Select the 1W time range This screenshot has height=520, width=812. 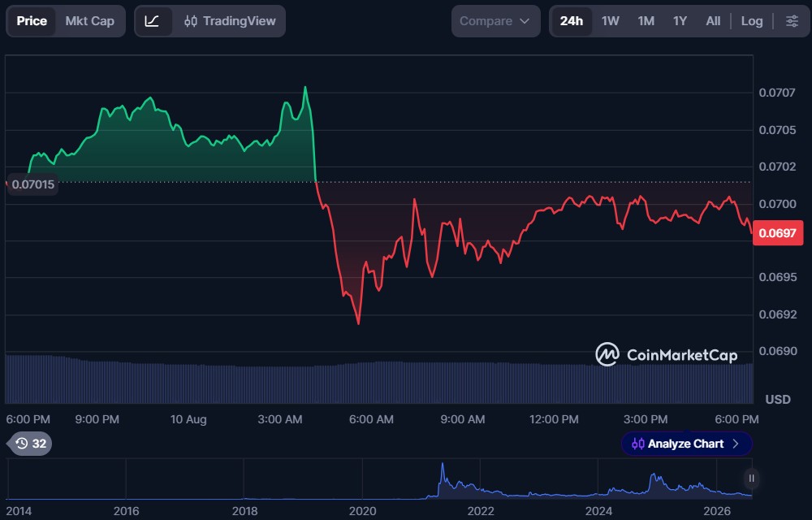pos(610,21)
